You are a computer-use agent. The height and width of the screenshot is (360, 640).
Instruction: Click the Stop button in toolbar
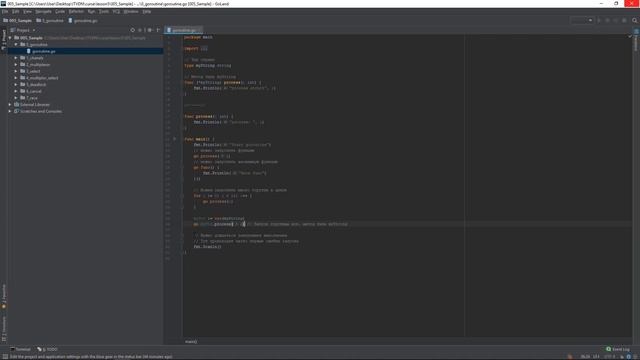pyautogui.click(x=624, y=20)
